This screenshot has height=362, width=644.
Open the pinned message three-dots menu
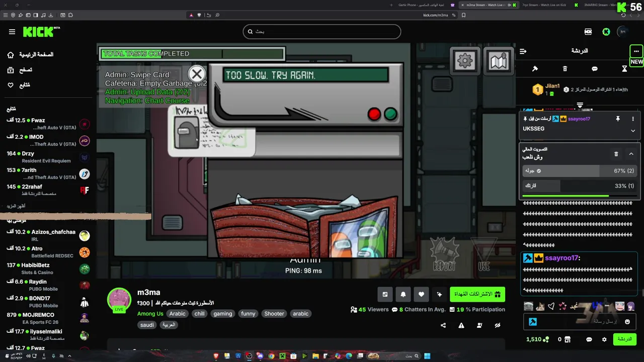633,119
